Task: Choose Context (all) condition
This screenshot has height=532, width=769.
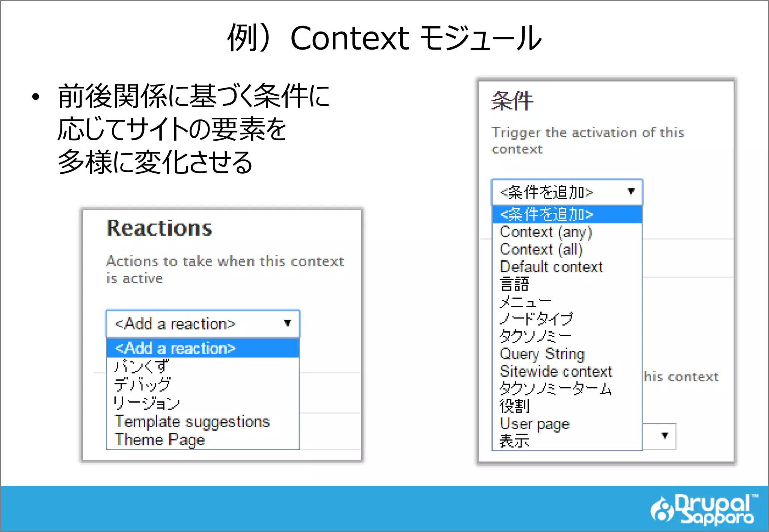Action: point(567,249)
